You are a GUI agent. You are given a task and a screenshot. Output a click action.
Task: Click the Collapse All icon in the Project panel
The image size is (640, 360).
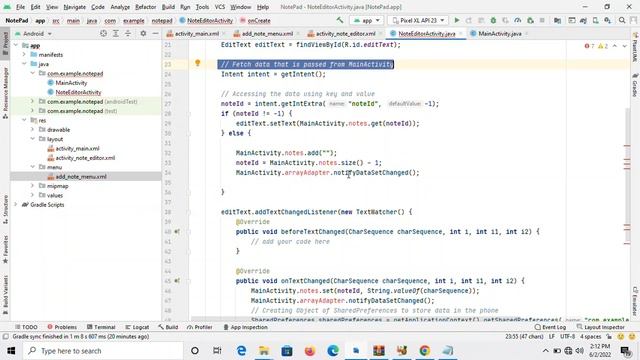[128, 33]
